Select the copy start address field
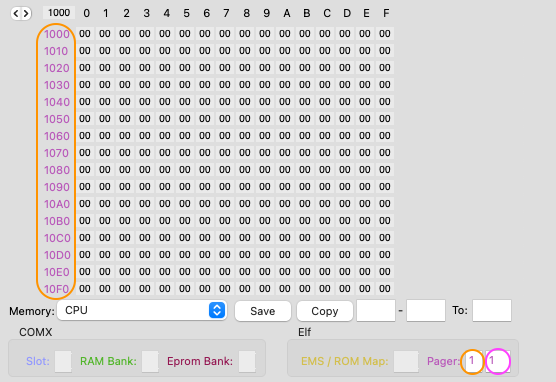The height and width of the screenshot is (382, 556). tap(376, 311)
